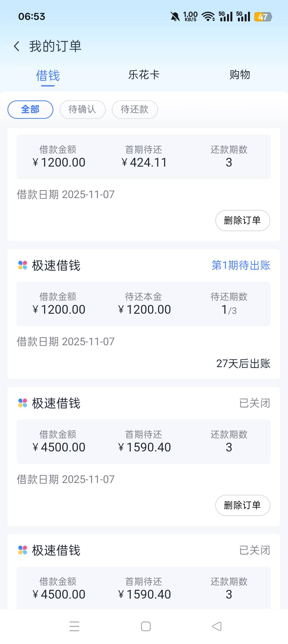Select the 全部 filter chip

[30, 109]
